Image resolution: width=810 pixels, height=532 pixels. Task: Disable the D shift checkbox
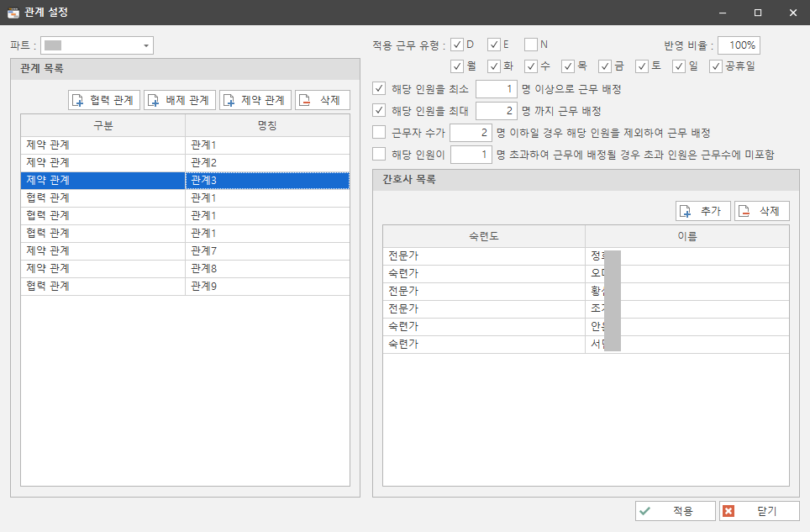[x=457, y=44]
